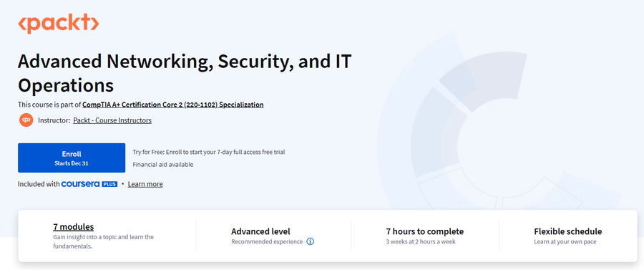Select the Financial aid available text
This screenshot has height=270, width=644.
pos(162,165)
